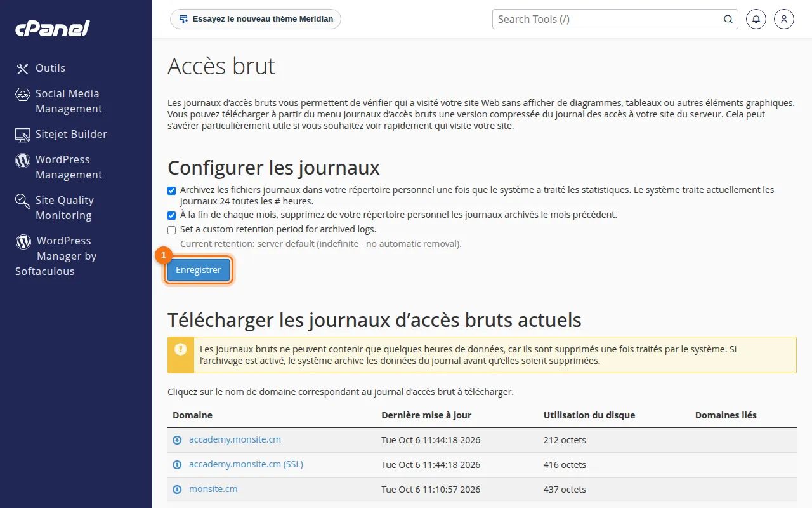Screen dimensions: 812x508
Task: Click the search magnifier icon
Action: 728,19
